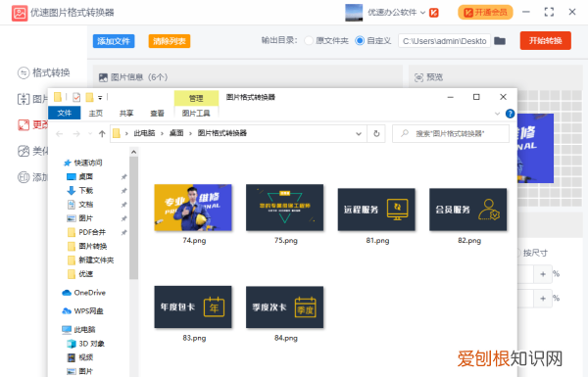Image resolution: width=588 pixels, height=377 pixels.
Task: Open the 图片工具 ribbon tab
Action: click(196, 114)
